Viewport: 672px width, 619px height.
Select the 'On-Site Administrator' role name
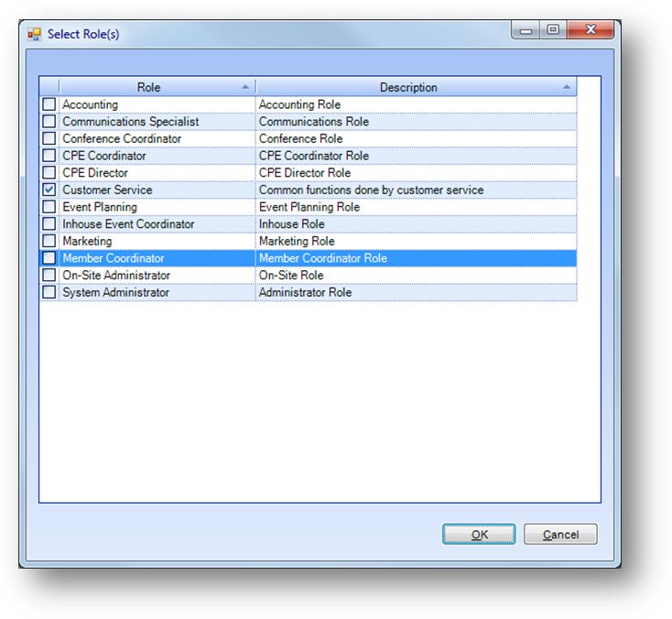[116, 276]
